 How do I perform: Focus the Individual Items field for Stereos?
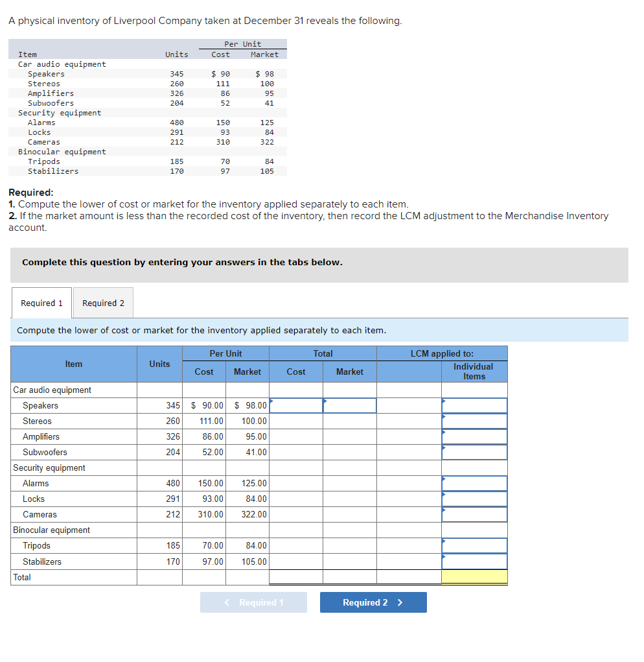coord(474,421)
